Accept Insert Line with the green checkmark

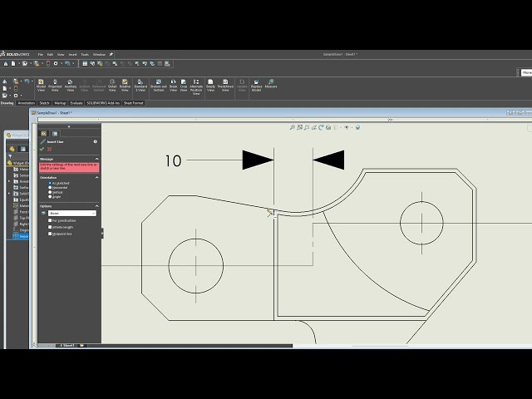pos(42,150)
